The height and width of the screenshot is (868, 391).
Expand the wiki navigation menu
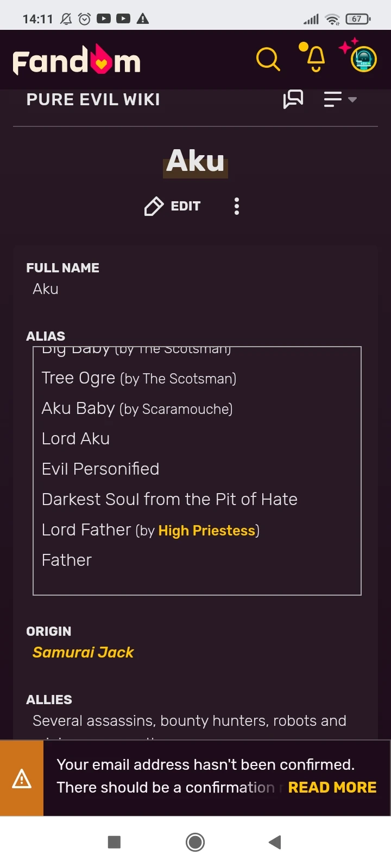coord(340,99)
